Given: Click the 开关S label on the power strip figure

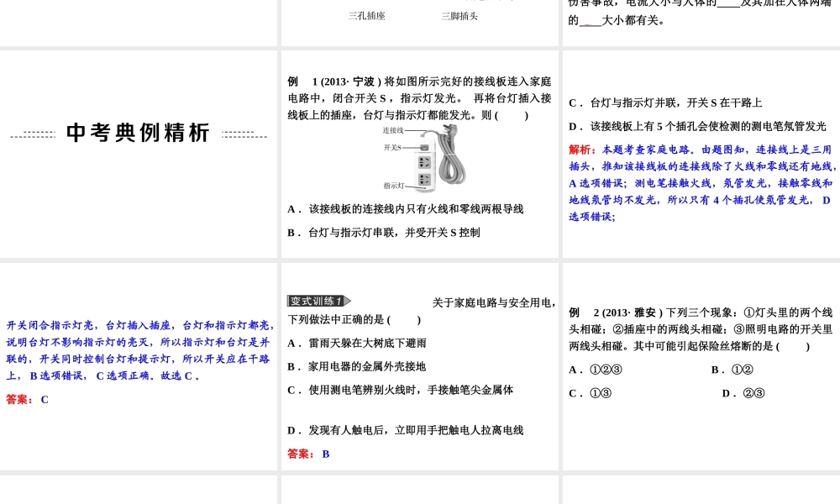Looking at the screenshot, I should [392, 147].
